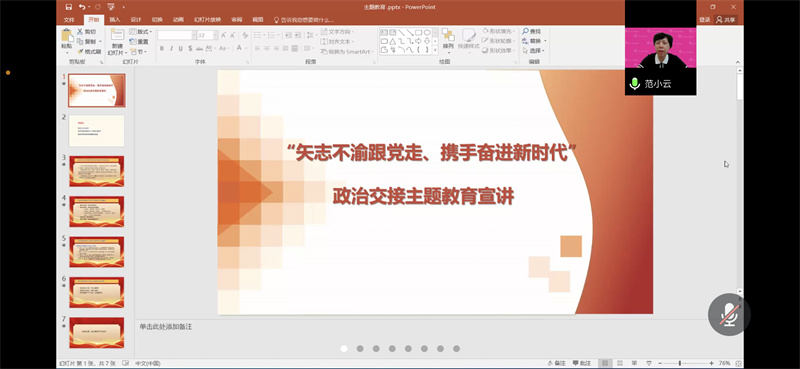Click 形状轮廓 shape outline button

(499, 41)
